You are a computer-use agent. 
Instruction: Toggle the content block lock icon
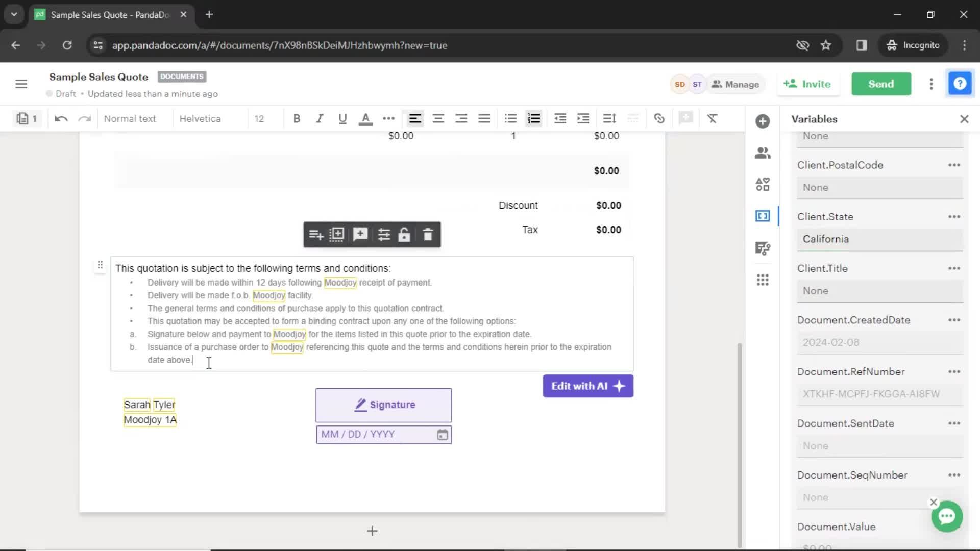pos(405,234)
